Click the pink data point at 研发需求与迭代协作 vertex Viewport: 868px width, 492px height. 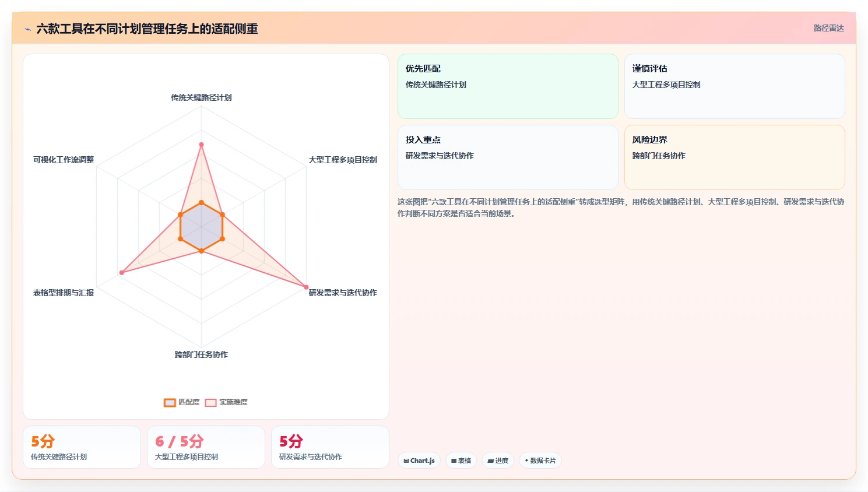[306, 287]
